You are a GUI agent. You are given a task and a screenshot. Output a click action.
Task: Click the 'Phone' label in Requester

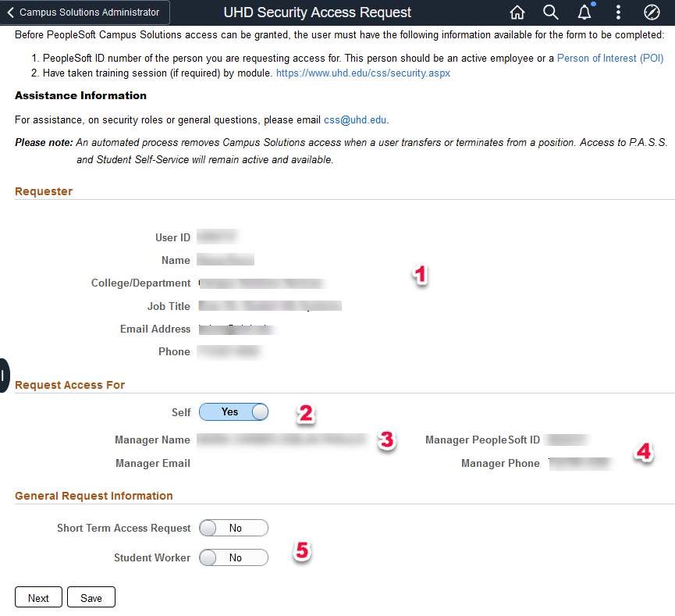coord(174,352)
